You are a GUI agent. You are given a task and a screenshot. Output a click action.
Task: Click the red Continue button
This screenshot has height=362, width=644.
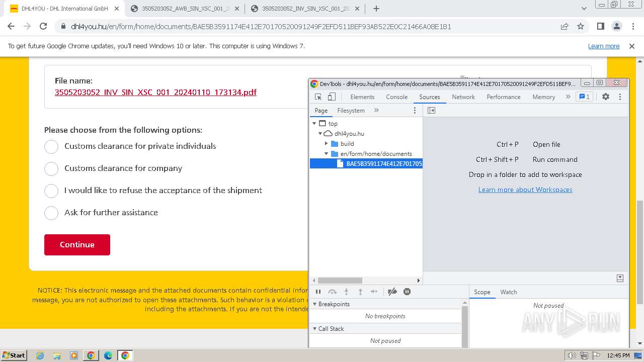(x=77, y=245)
